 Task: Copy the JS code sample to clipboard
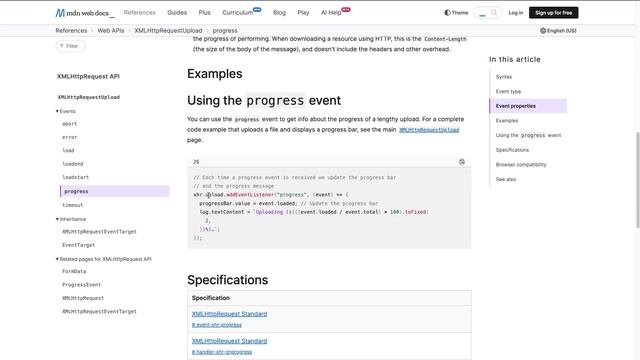pos(462,162)
